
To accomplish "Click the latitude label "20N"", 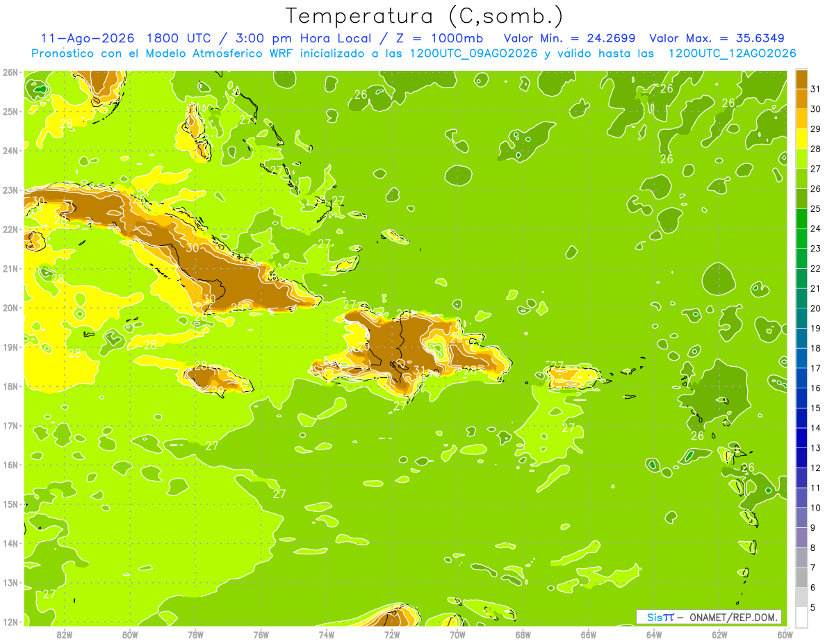I will pos(10,308).
